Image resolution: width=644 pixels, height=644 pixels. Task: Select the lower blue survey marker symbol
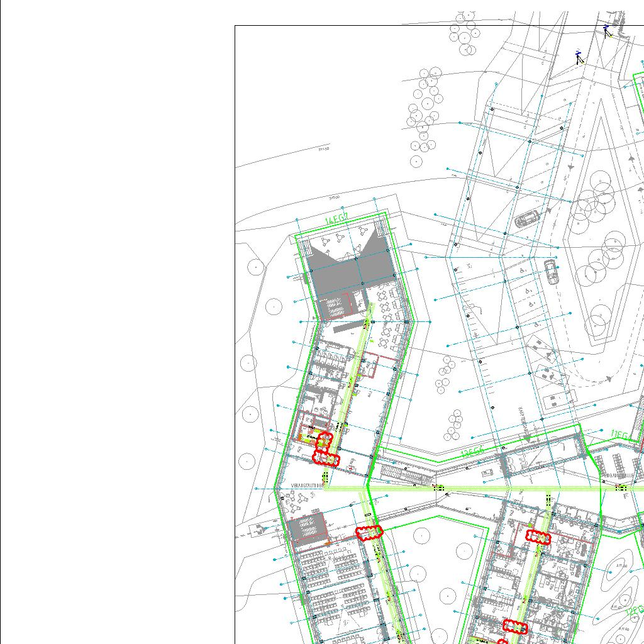click(579, 58)
